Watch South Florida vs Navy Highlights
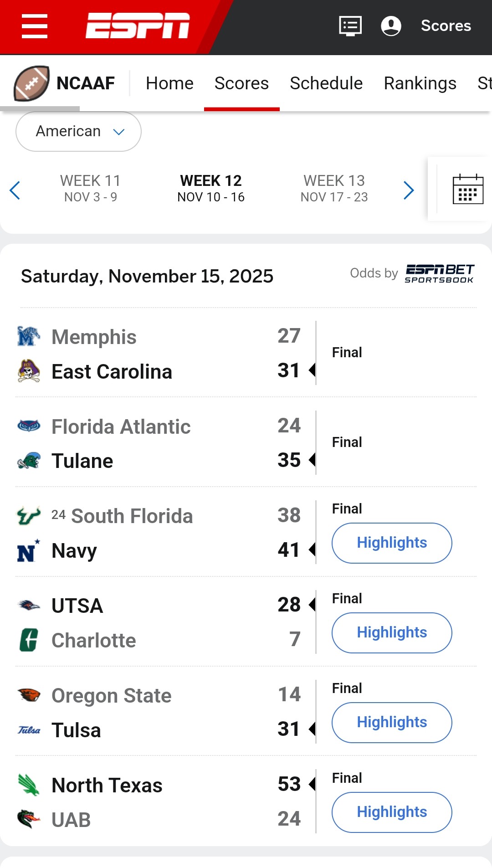Viewport: 492px width, 868px height. [x=392, y=543]
